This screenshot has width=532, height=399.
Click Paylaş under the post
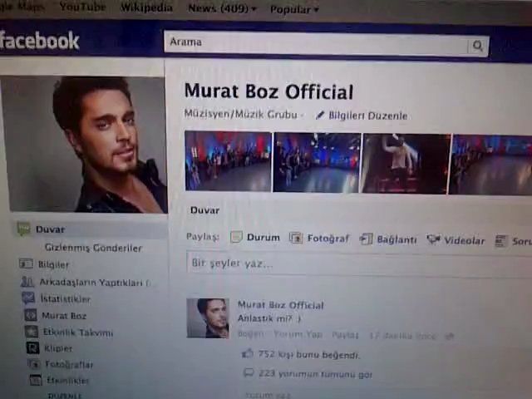click(345, 335)
